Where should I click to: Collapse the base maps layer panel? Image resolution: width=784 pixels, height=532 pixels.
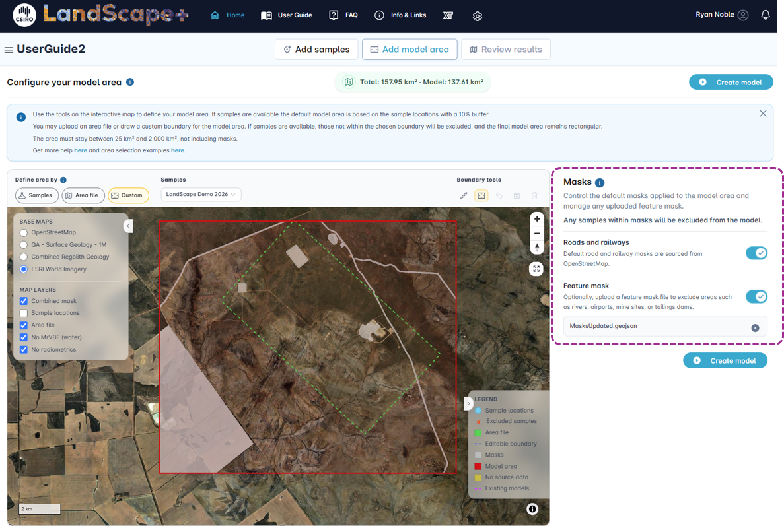[x=128, y=226]
